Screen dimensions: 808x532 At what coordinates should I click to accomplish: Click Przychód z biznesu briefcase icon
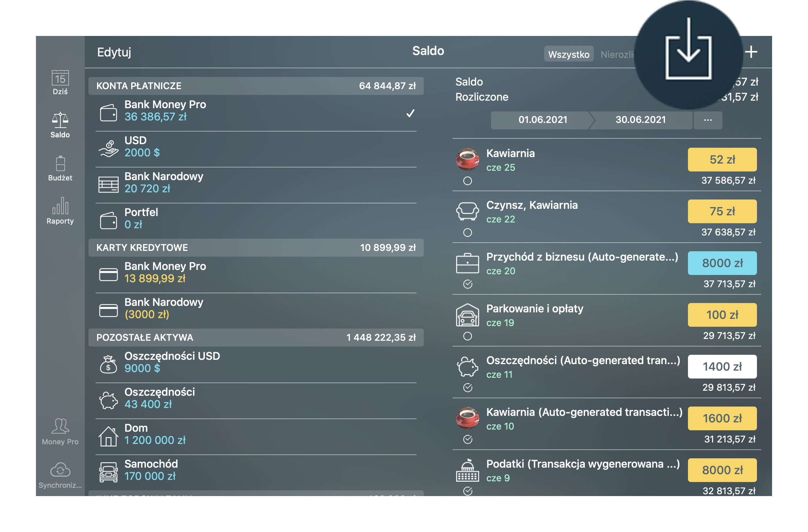click(467, 263)
